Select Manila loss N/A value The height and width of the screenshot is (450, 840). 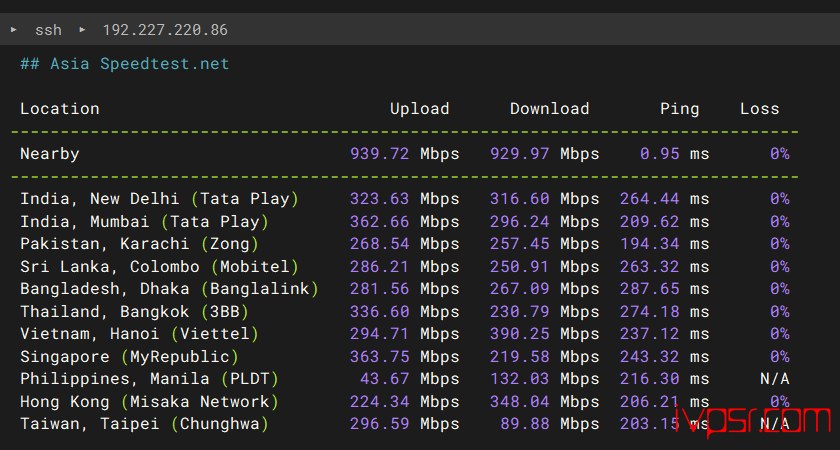point(775,379)
